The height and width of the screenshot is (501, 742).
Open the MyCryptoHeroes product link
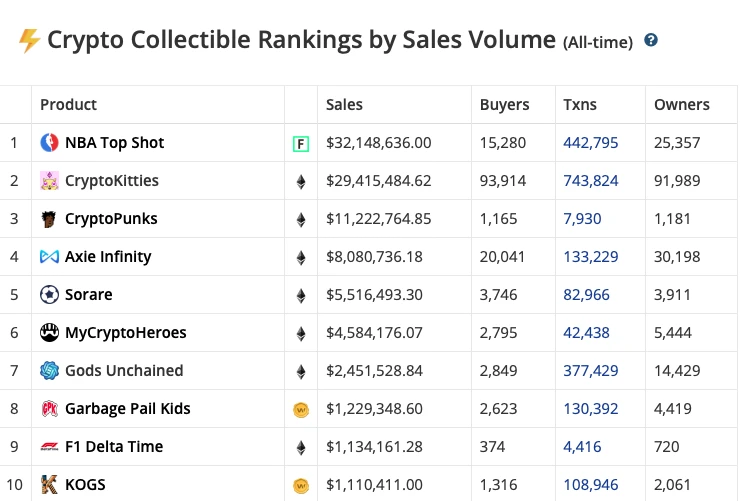click(x=125, y=333)
